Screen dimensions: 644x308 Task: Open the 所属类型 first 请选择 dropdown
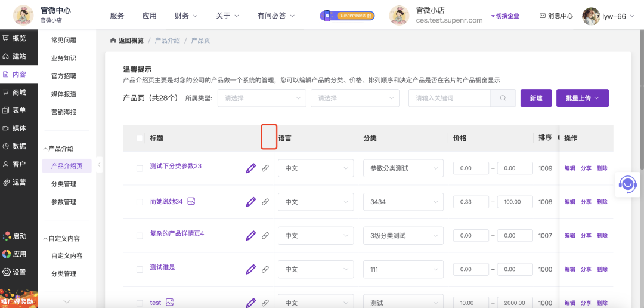[261, 98]
